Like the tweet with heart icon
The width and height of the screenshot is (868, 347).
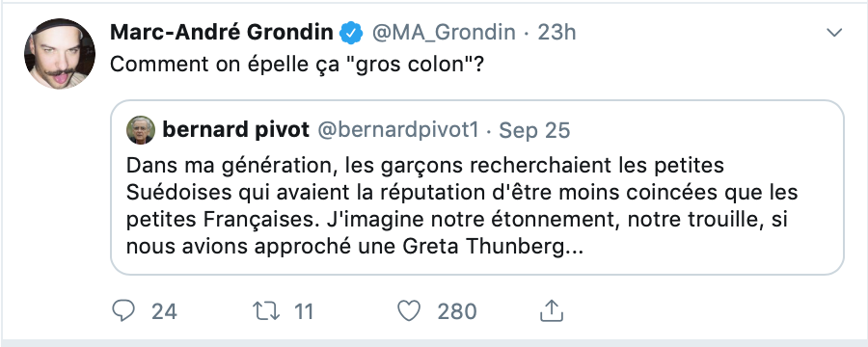[410, 311]
